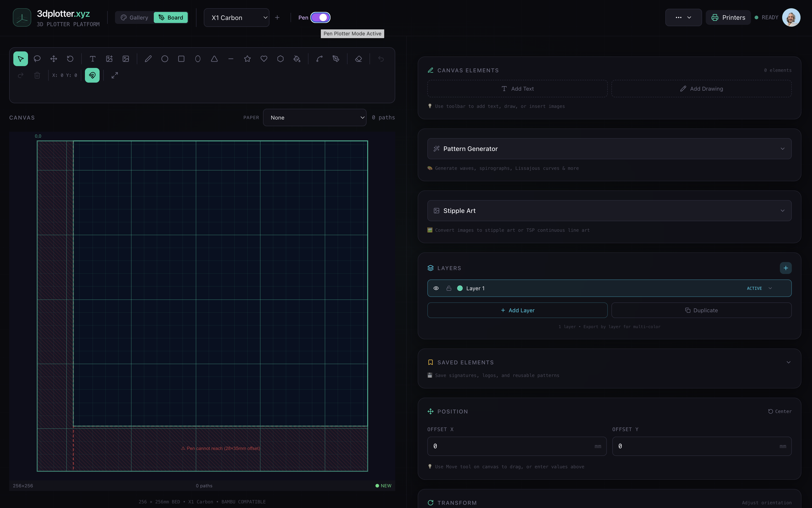
Task: Select the Star shape tool
Action: [247, 59]
